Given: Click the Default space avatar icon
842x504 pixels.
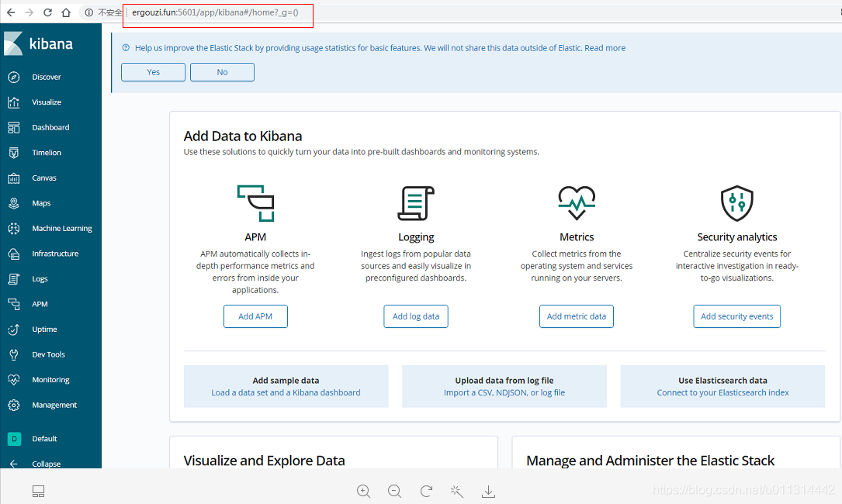Looking at the screenshot, I should [x=14, y=439].
